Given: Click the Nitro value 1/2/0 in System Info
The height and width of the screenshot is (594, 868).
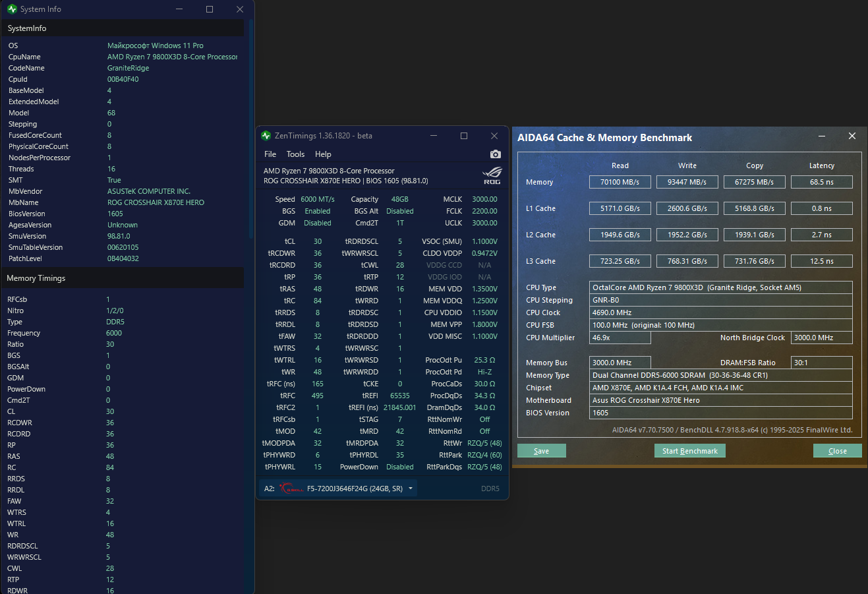Looking at the screenshot, I should point(115,311).
